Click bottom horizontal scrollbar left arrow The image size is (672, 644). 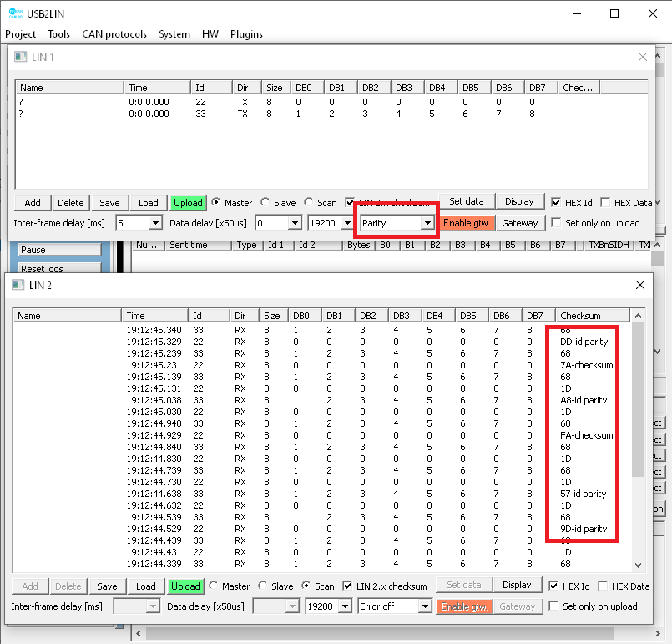click(x=139, y=633)
